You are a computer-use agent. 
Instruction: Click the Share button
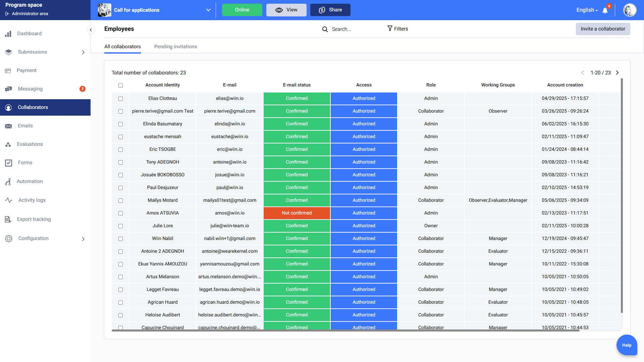click(x=330, y=10)
